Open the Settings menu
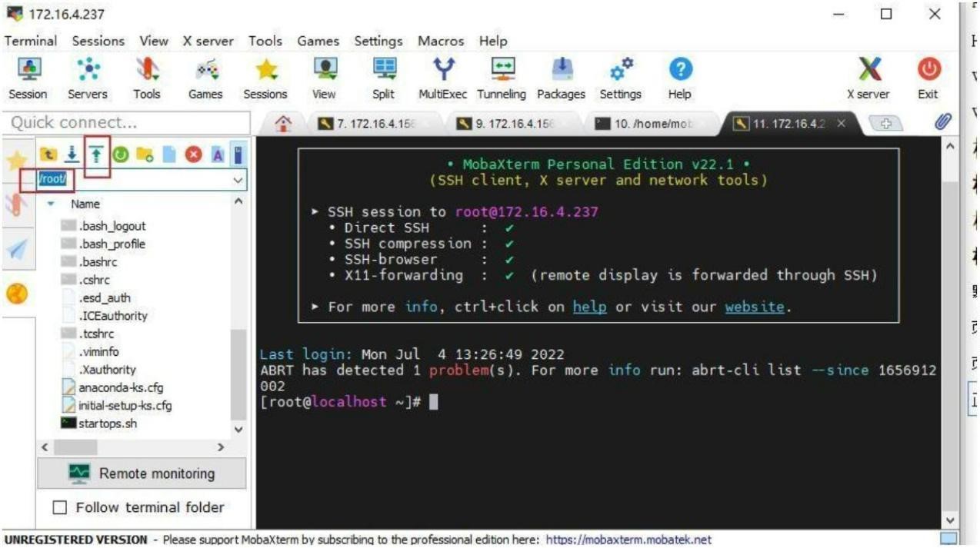Image resolution: width=980 pixels, height=548 pixels. [x=378, y=41]
